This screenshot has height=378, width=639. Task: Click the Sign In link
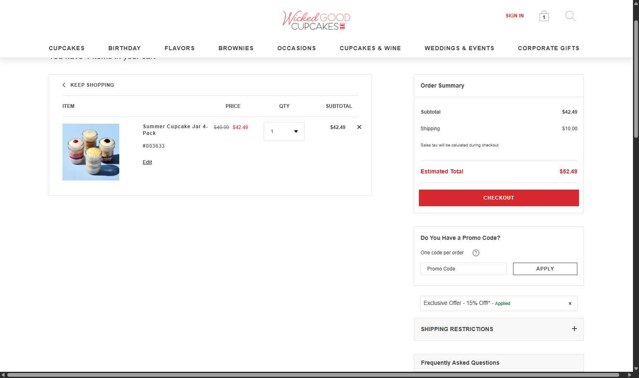[515, 16]
